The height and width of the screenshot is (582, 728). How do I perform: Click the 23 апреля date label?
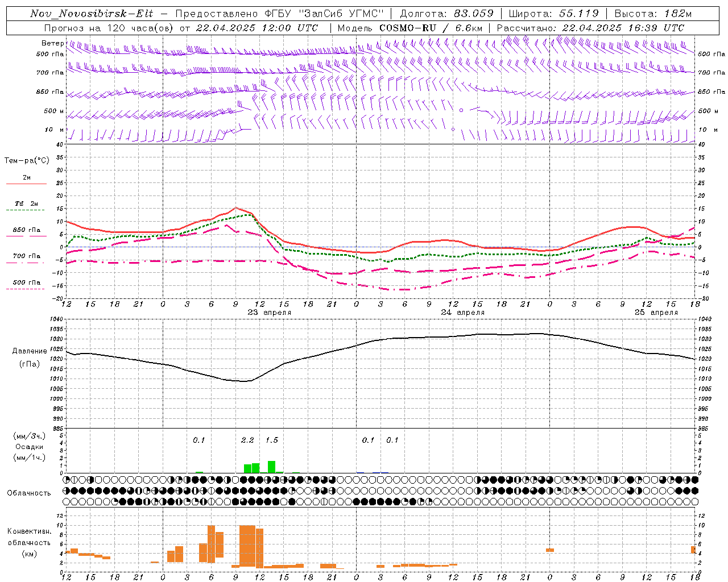coord(270,312)
